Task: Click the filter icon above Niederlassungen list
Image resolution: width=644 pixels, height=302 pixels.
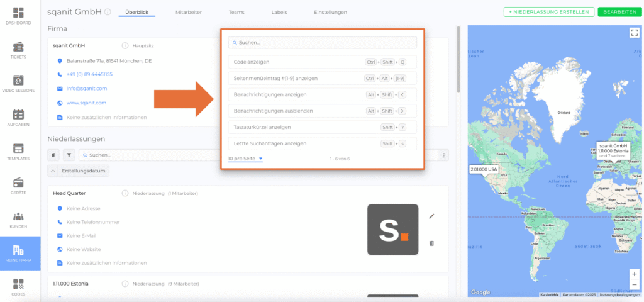Action: click(69, 155)
